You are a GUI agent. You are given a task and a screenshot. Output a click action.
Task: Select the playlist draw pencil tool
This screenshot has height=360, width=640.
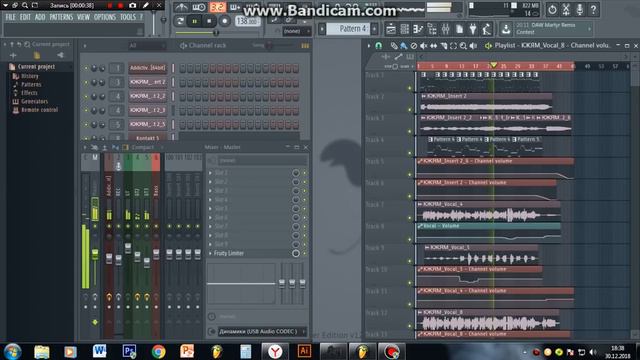394,46
